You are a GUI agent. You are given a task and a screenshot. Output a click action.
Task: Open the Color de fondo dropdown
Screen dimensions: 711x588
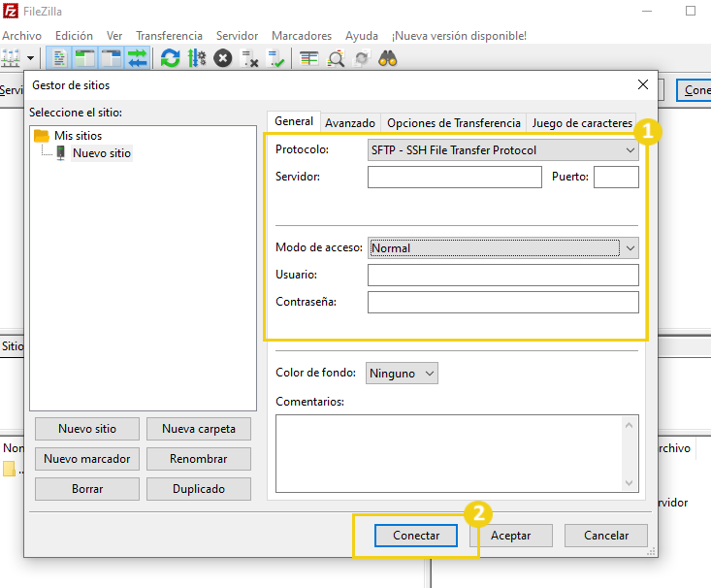pyautogui.click(x=402, y=374)
